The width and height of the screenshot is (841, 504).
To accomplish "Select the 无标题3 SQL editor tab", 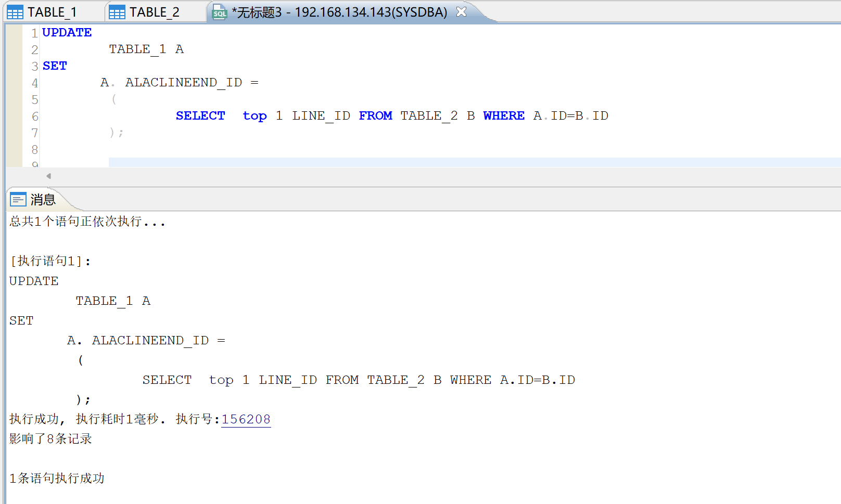I will click(x=339, y=12).
